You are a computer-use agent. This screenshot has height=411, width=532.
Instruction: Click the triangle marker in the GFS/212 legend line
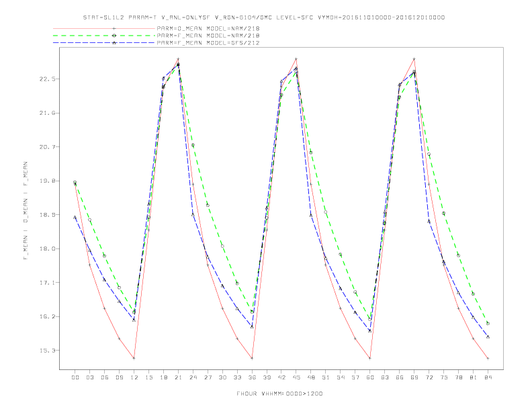pyautogui.click(x=114, y=43)
